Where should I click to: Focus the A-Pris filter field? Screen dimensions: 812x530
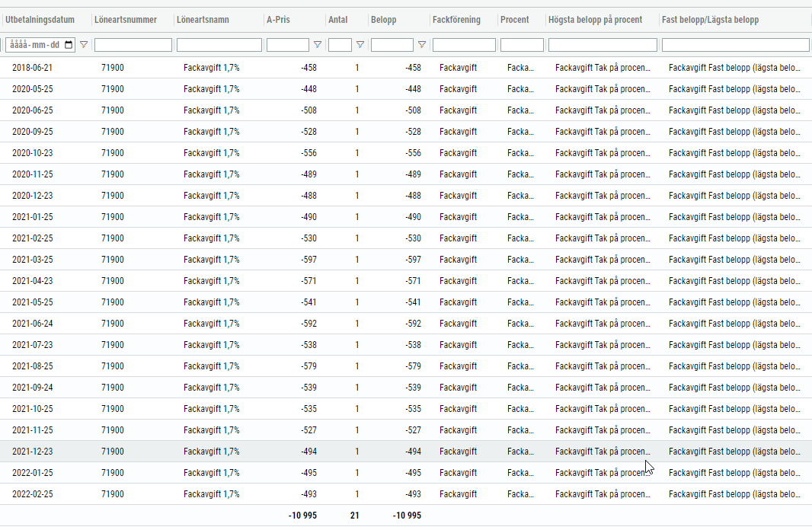click(x=288, y=45)
